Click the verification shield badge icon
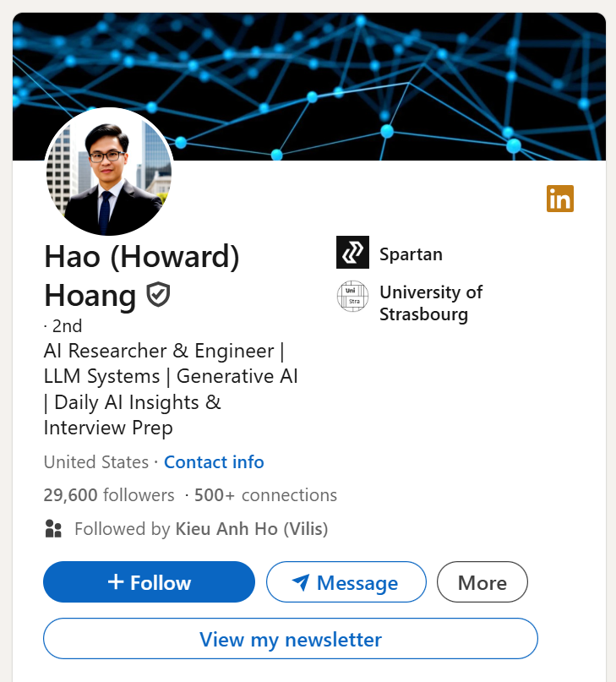616x682 pixels. coord(158,295)
